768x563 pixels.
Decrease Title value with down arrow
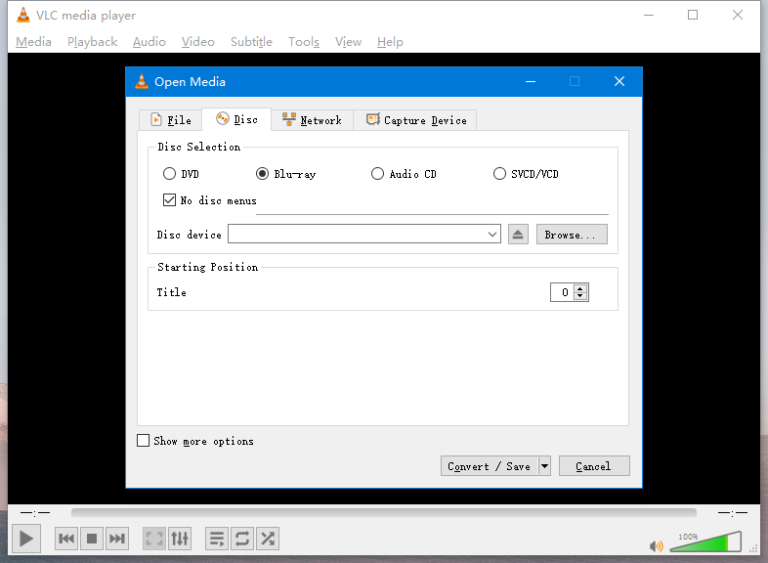580,296
